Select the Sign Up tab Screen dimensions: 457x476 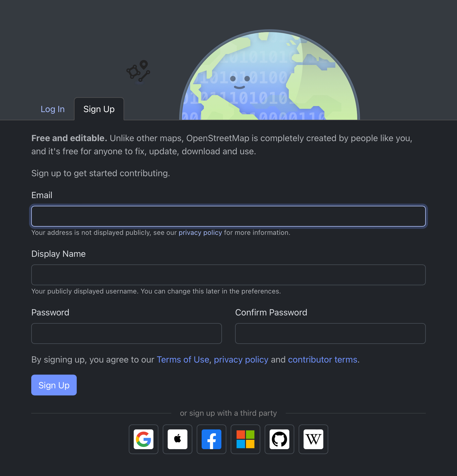click(x=99, y=109)
